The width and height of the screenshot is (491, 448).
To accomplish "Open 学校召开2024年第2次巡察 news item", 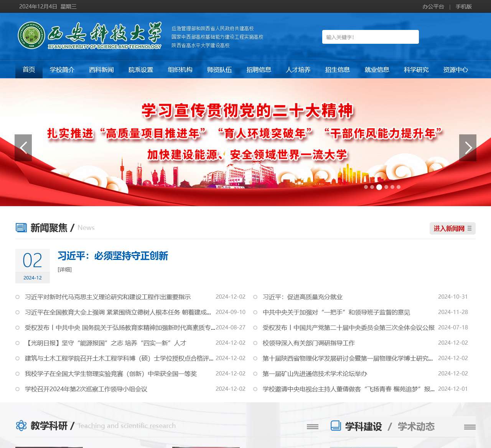I will coord(86,389).
